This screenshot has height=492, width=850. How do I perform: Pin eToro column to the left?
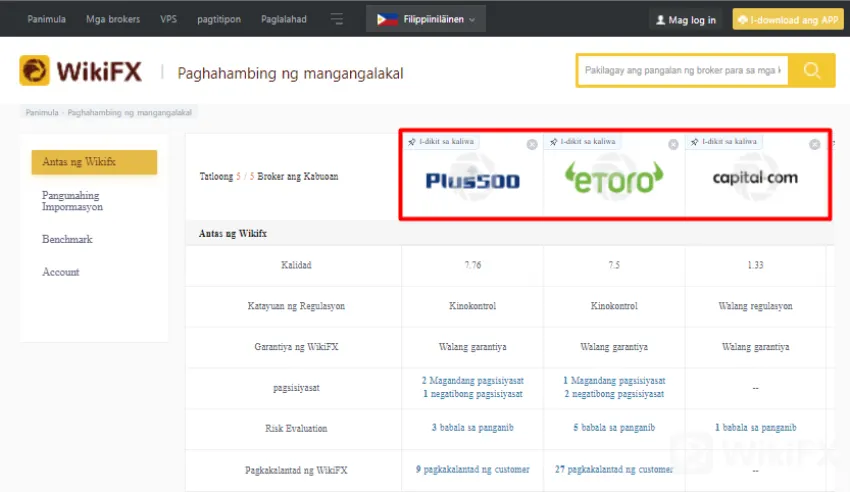[583, 141]
